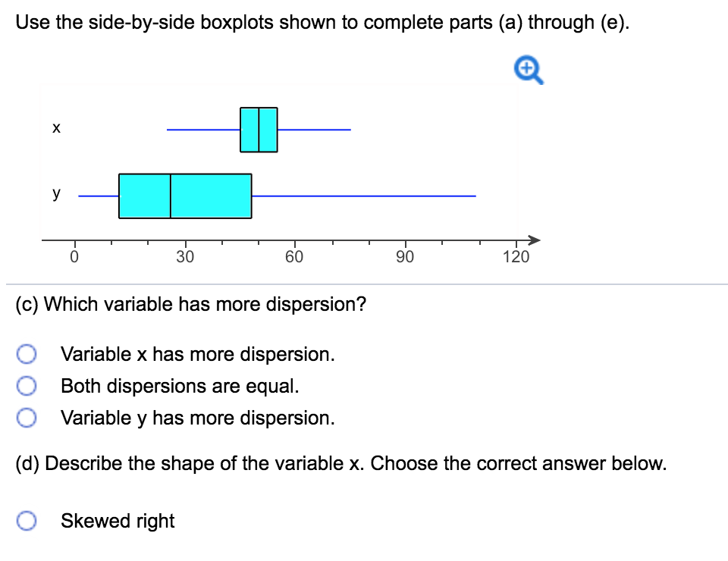This screenshot has height=561, width=728.
Task: Click the axis label 0
Action: click(74, 256)
